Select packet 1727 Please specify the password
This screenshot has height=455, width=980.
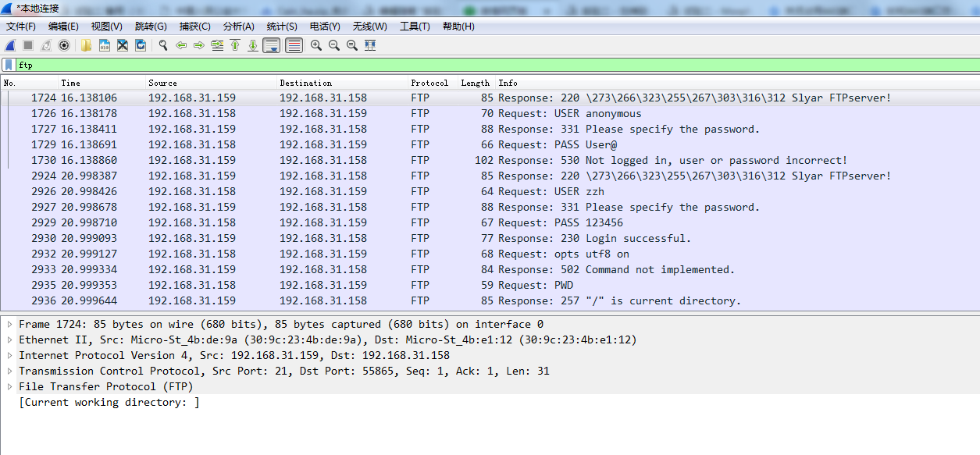tap(490, 129)
